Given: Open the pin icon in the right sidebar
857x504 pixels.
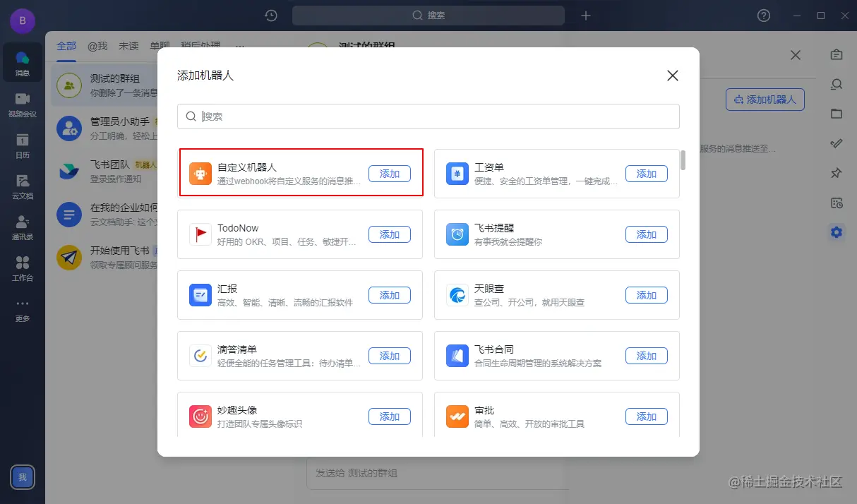Looking at the screenshot, I should [x=837, y=173].
